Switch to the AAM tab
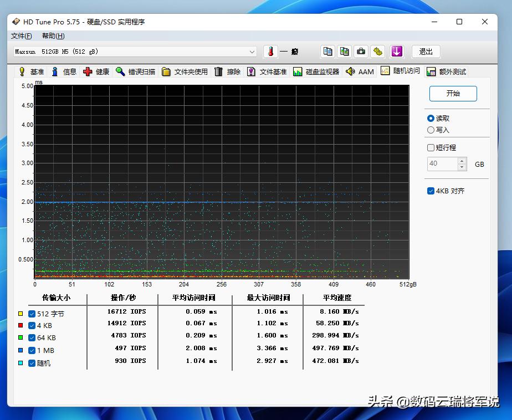Screen dimensions: 512x420 click(360, 71)
